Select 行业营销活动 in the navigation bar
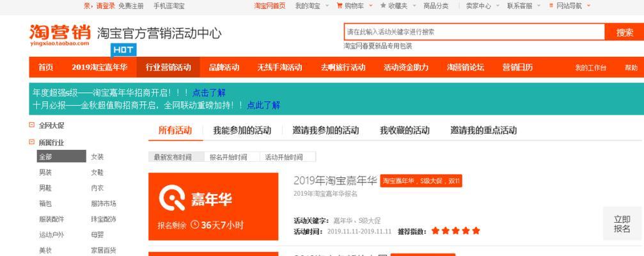644x256 pixels. pos(168,67)
